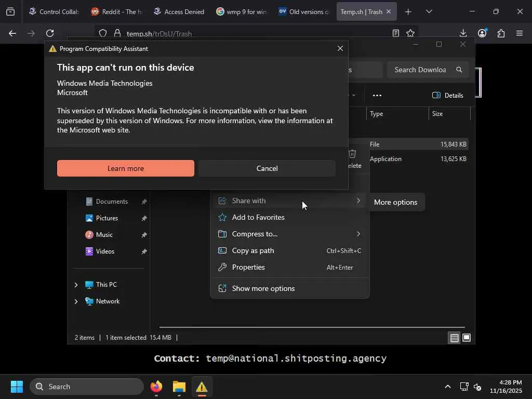The width and height of the screenshot is (532, 399).
Task: Click the site padlock icon
Action: tap(117, 33)
